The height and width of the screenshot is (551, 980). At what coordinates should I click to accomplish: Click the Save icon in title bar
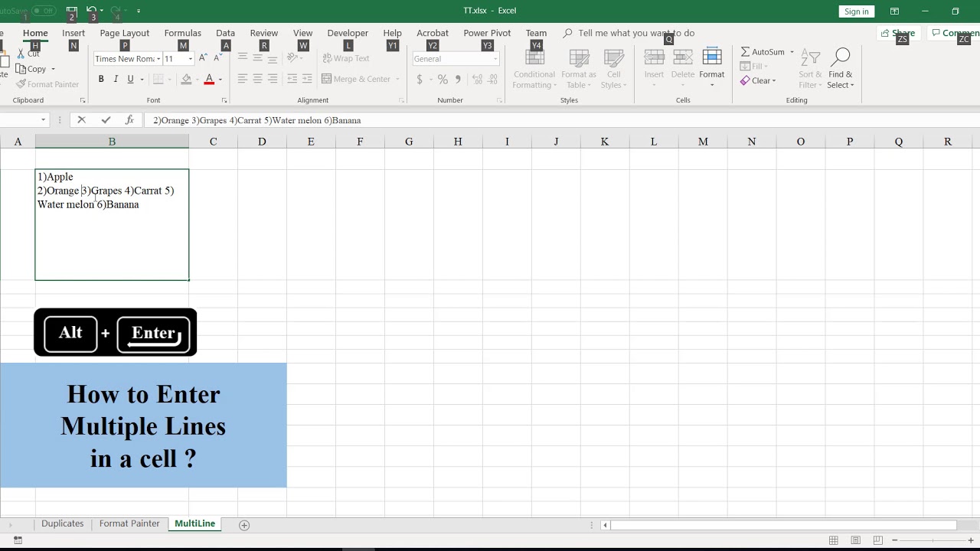tap(71, 11)
